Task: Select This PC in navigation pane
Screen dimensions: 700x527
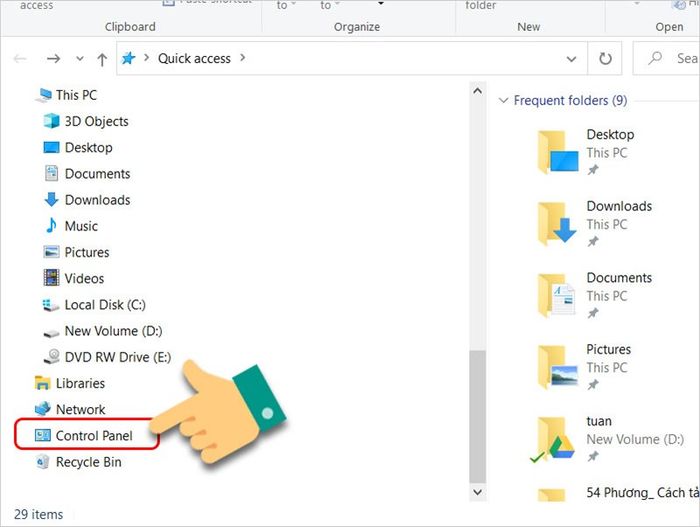Action: (x=67, y=95)
